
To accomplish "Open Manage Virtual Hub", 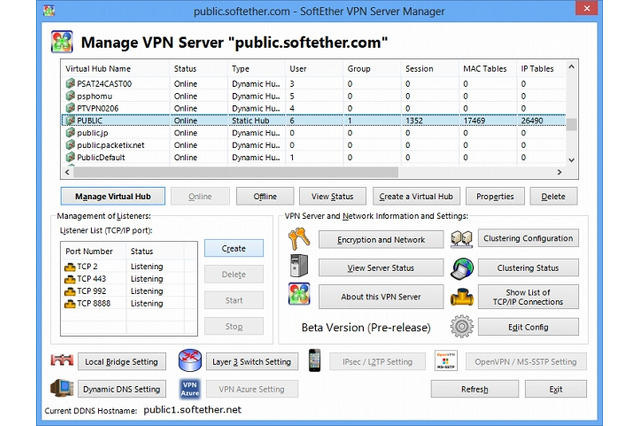I will tap(112, 196).
